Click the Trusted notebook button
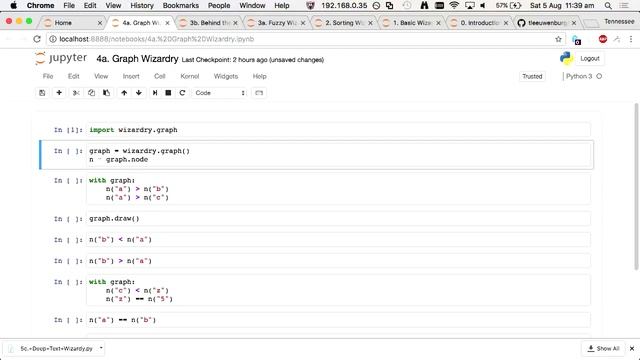This screenshot has width=640, height=360. click(532, 76)
